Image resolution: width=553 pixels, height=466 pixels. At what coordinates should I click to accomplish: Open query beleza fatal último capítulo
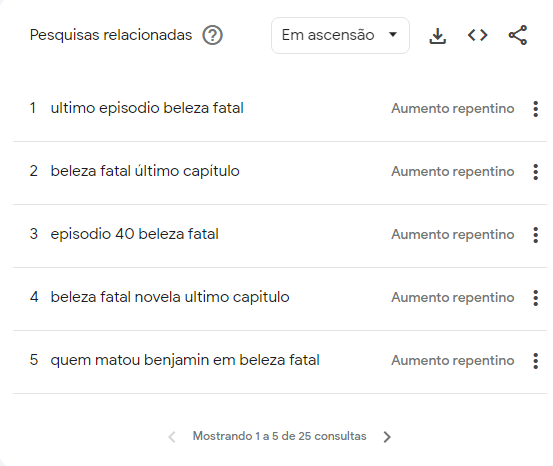[x=145, y=171]
